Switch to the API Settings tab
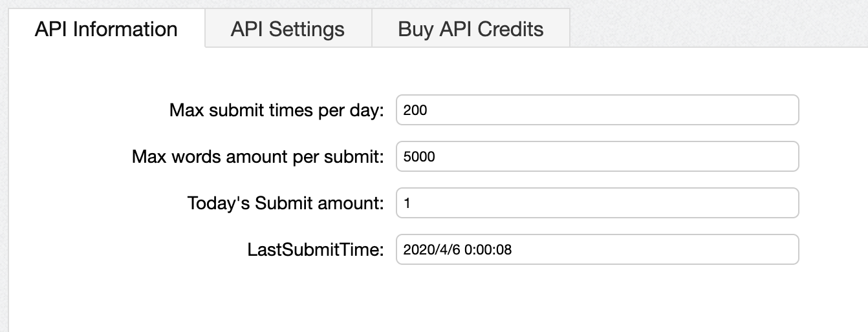The image size is (868, 332). click(x=288, y=29)
